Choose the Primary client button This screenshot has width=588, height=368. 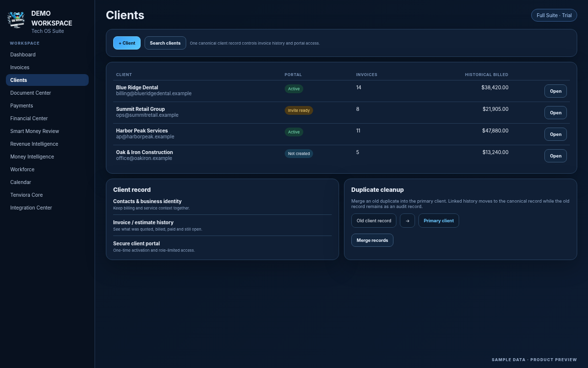click(x=439, y=221)
